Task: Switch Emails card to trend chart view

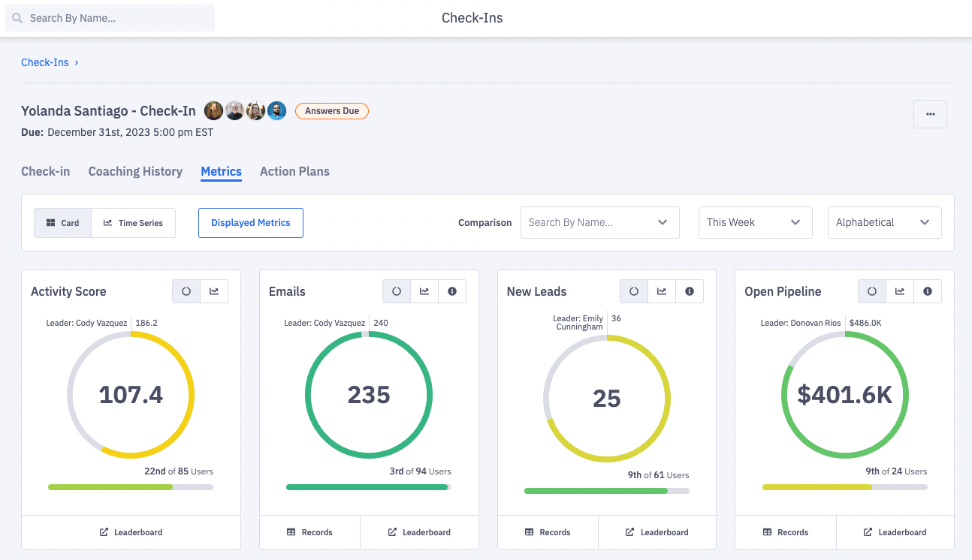Action: [424, 291]
